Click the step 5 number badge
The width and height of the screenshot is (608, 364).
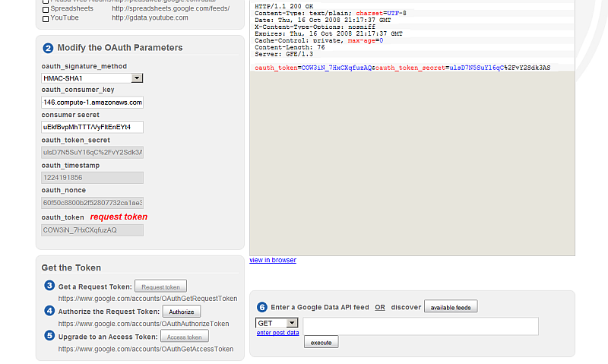(x=49, y=336)
